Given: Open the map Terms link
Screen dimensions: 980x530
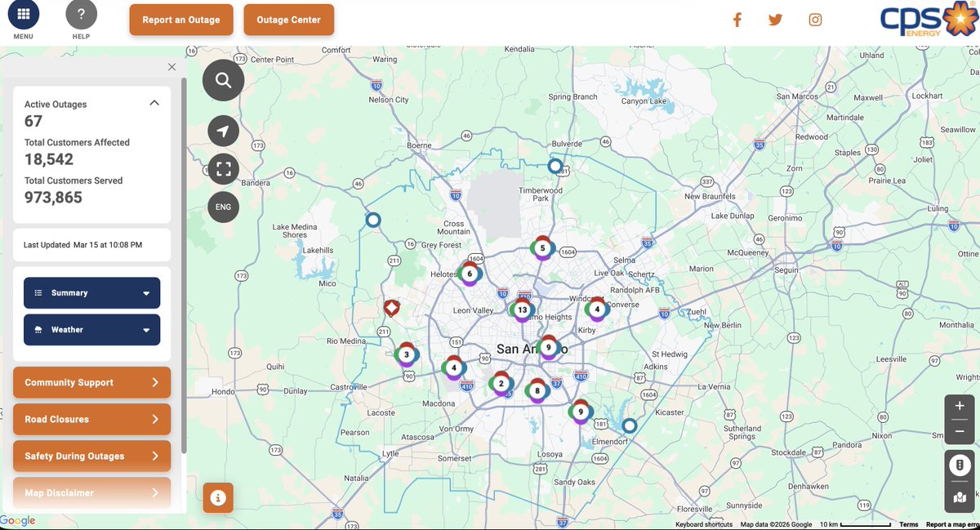Looking at the screenshot, I should (x=909, y=524).
